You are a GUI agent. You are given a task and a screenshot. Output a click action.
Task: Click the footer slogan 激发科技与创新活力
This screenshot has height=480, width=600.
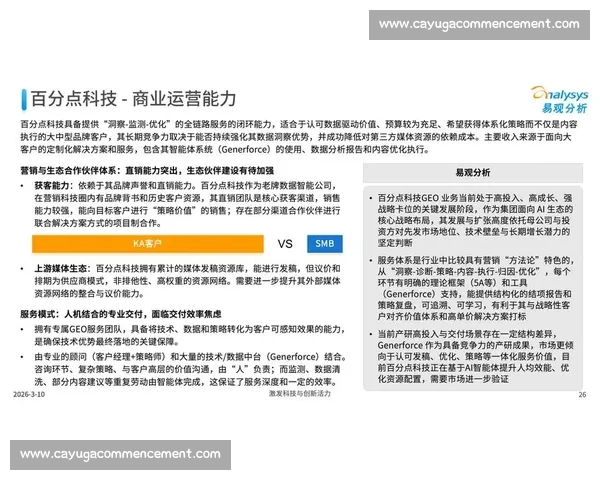point(300,393)
